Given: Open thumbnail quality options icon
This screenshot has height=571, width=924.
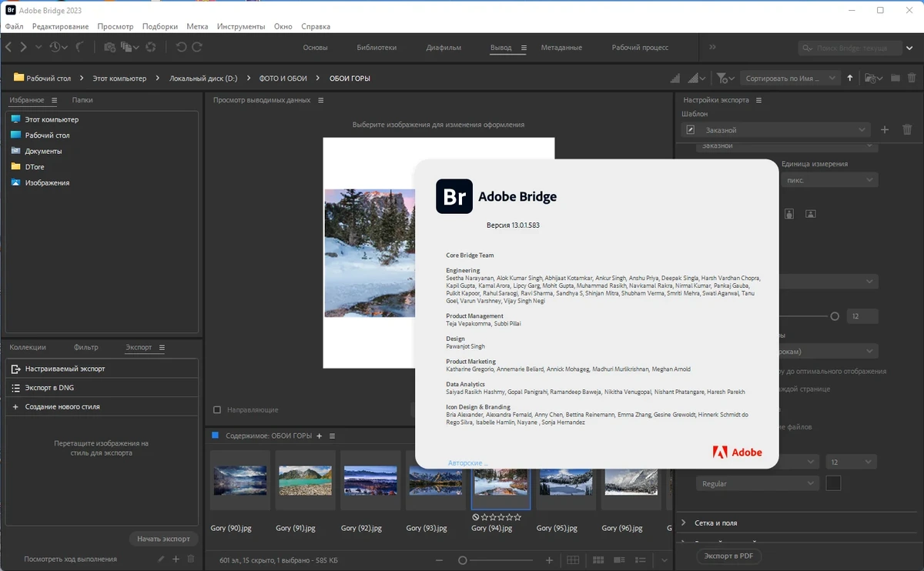Looking at the screenshot, I should (697, 78).
